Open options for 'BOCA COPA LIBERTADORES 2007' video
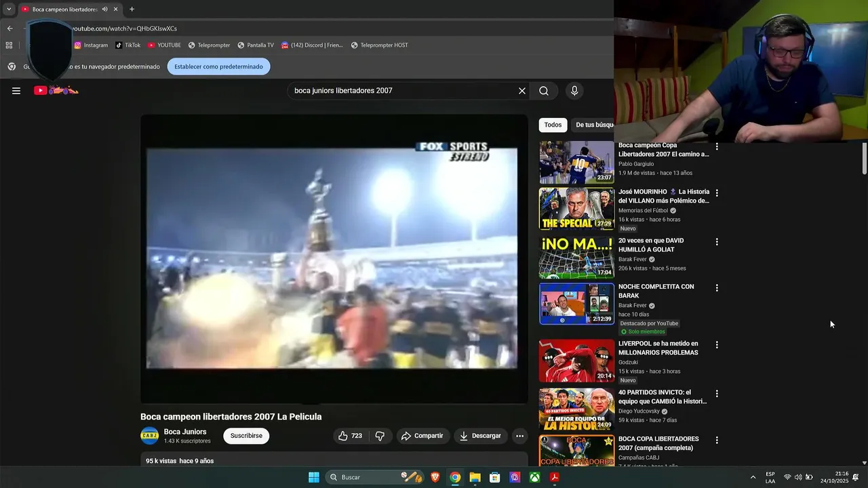 [717, 440]
